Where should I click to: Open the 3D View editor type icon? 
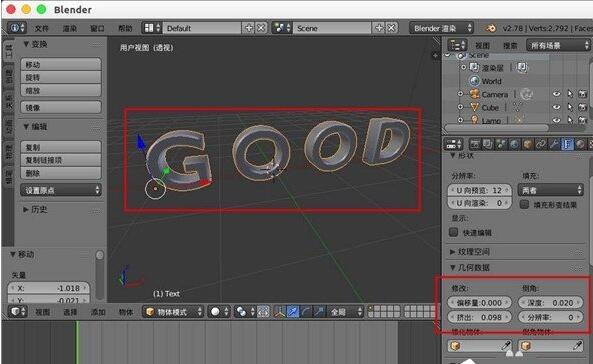point(17,312)
